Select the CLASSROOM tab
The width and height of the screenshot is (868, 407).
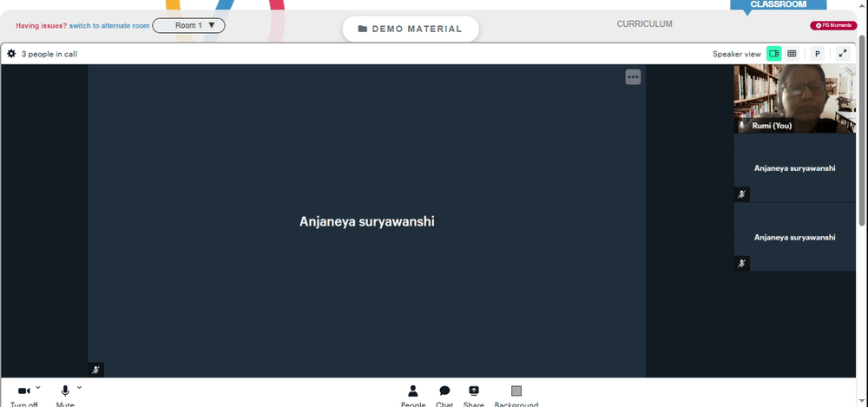pyautogui.click(x=779, y=4)
